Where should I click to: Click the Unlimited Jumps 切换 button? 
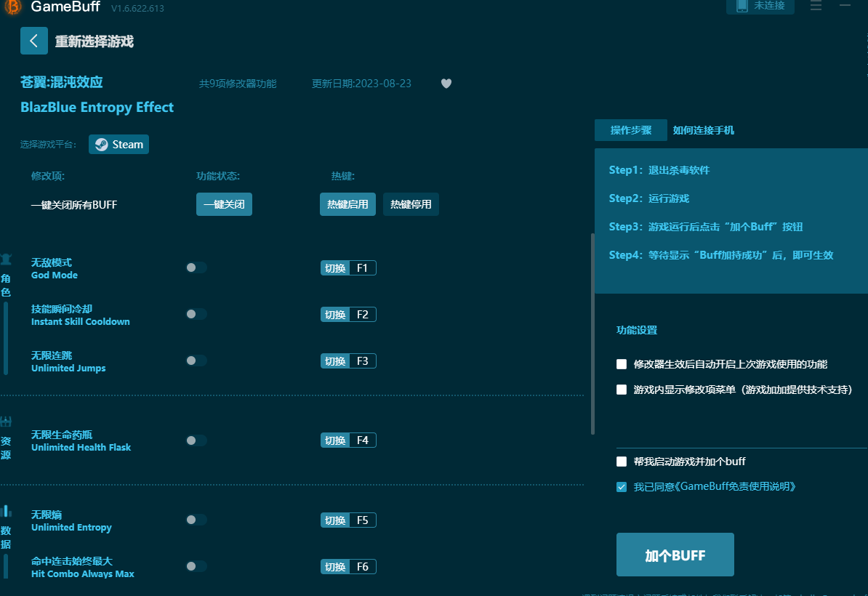tap(335, 361)
